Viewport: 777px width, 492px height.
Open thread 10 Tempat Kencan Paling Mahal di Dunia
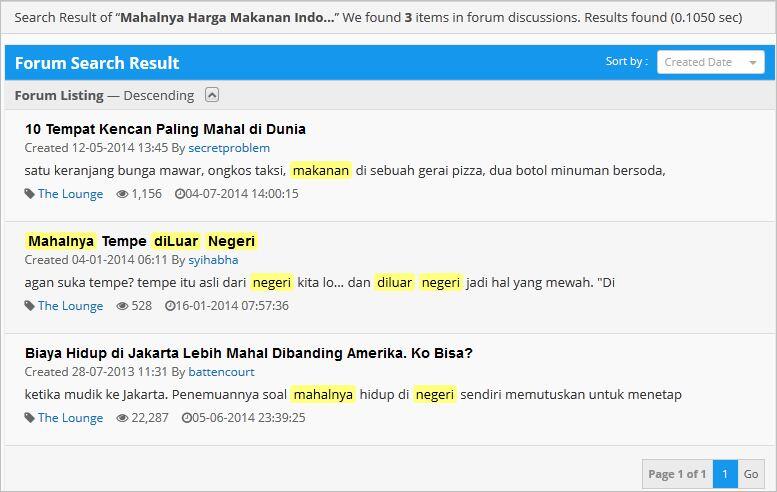[165, 129]
